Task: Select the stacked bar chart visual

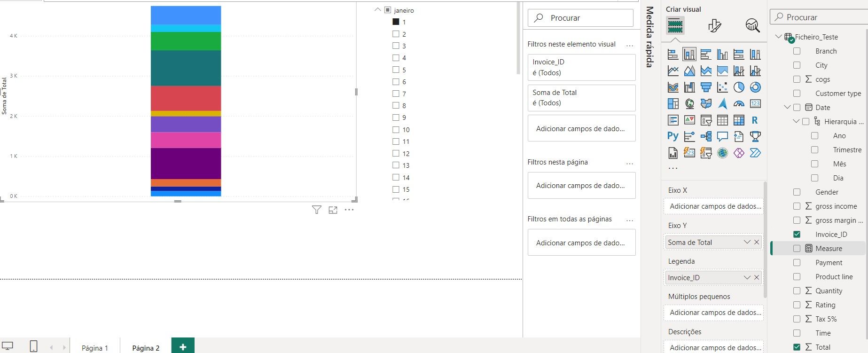Action: tap(673, 55)
